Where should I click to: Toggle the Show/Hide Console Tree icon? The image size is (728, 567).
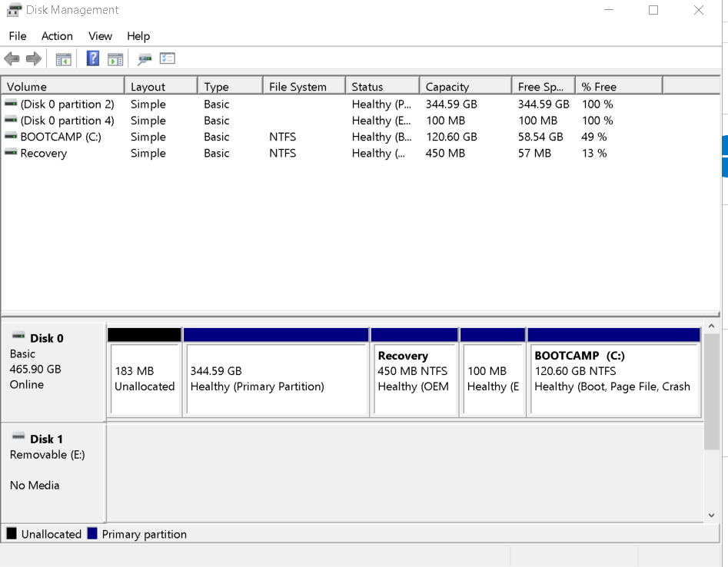click(x=63, y=59)
